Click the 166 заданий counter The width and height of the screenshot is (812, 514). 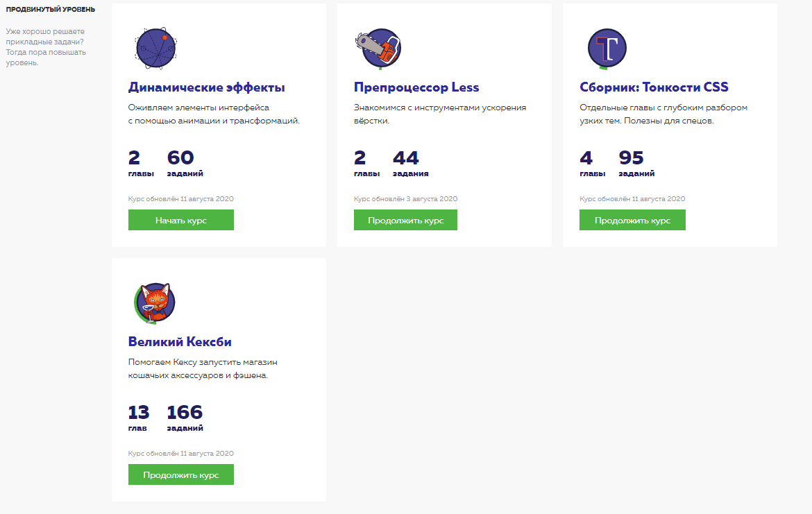(185, 418)
